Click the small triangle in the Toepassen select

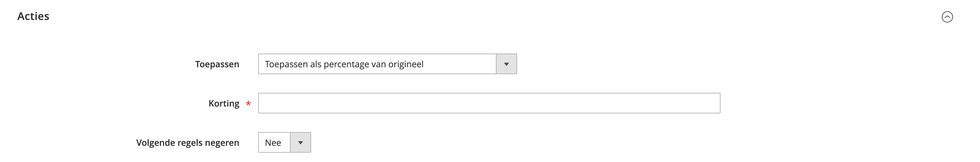[506, 64]
